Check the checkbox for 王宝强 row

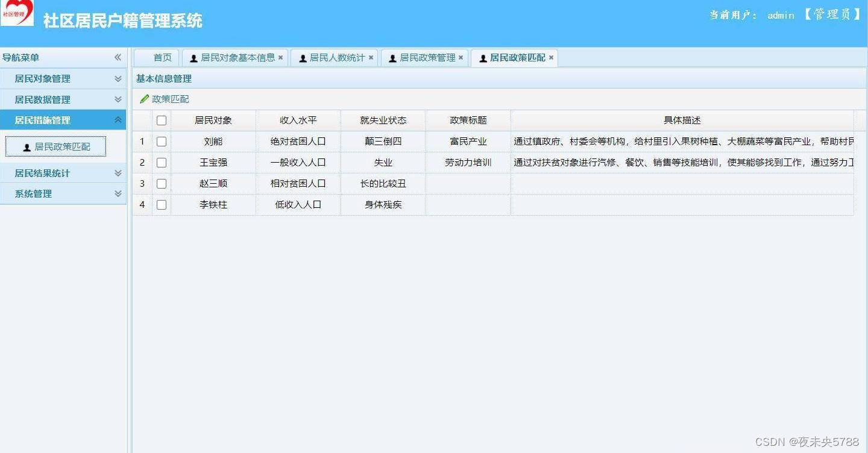162,163
